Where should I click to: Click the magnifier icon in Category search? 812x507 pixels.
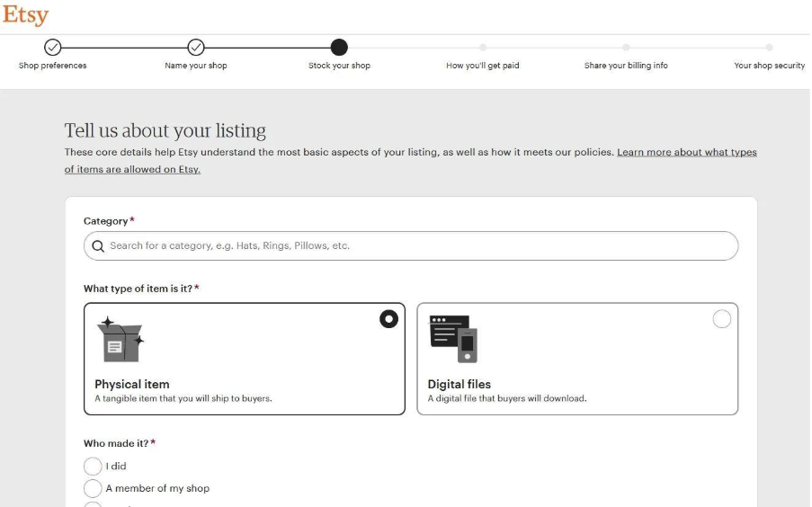click(97, 246)
